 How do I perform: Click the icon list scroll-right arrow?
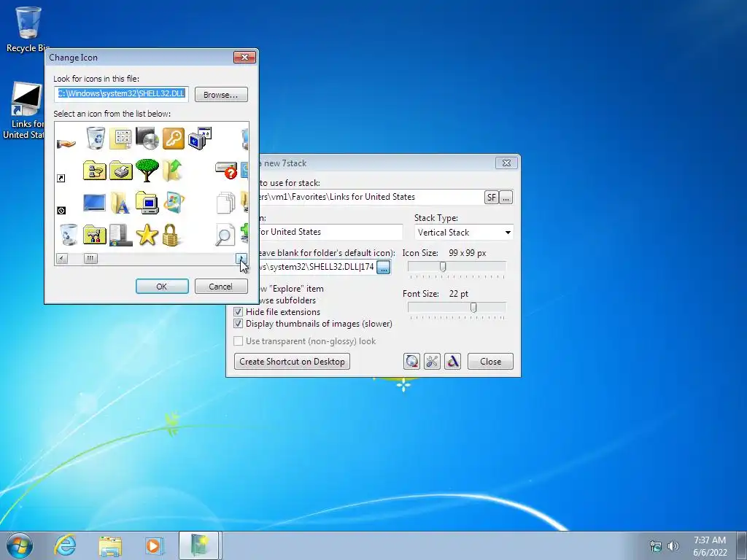pyautogui.click(x=241, y=258)
